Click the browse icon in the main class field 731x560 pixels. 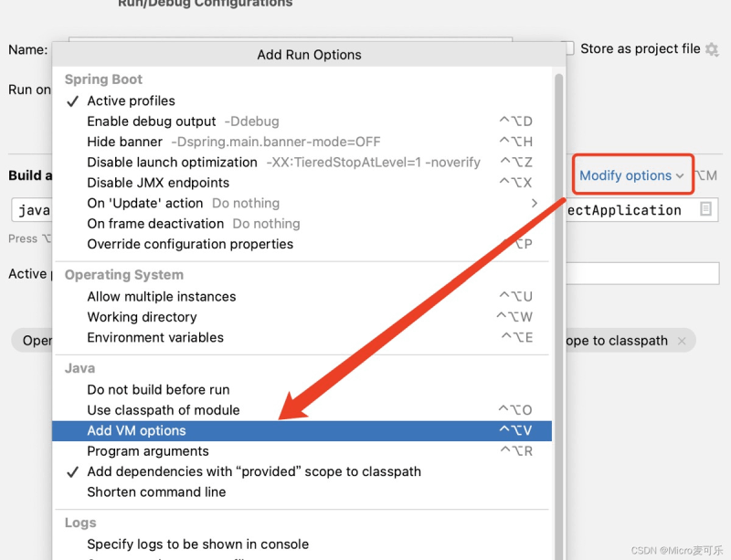(x=705, y=209)
